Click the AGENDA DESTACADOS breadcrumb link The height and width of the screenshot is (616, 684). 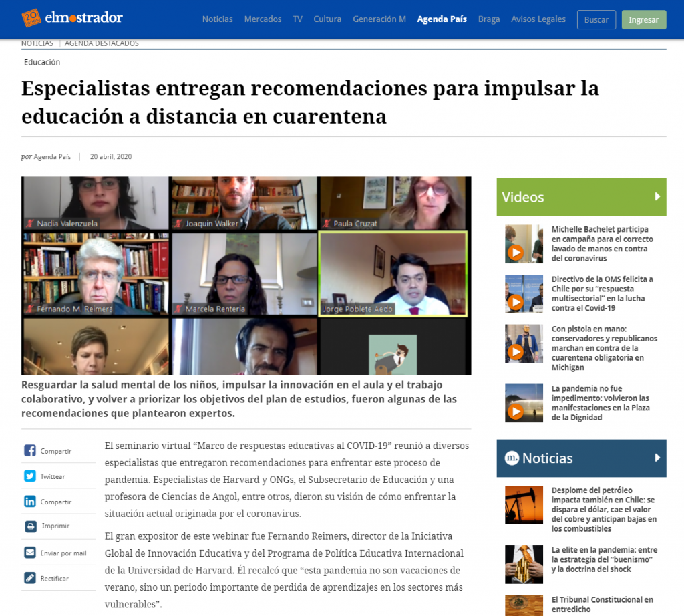point(102,43)
